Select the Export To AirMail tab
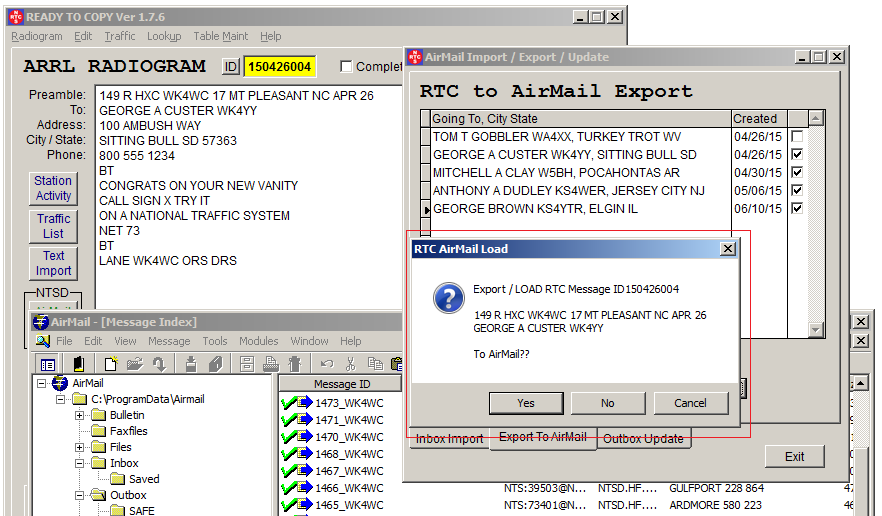The height and width of the screenshot is (516, 882). pos(543,437)
